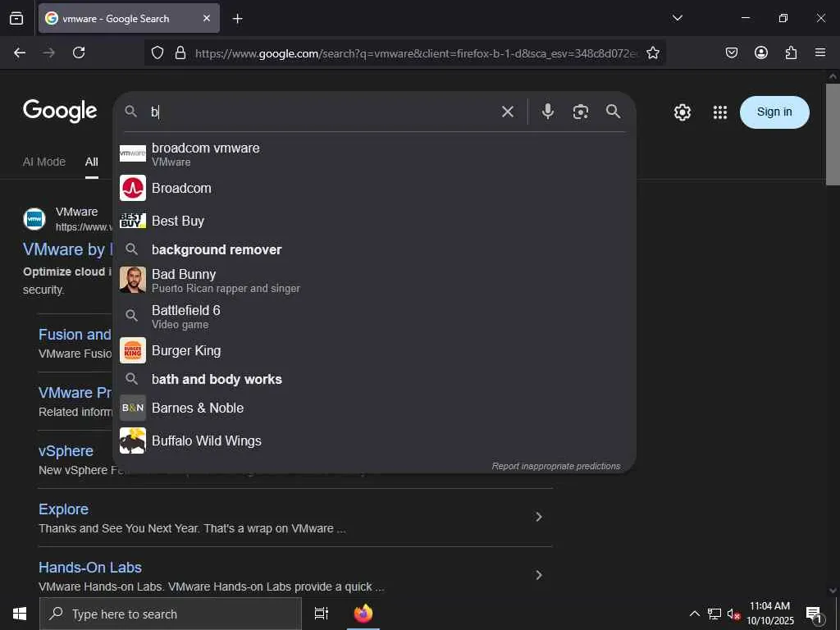Start search by voice microphone
Viewport: 840px width, 630px height.
coord(547,112)
